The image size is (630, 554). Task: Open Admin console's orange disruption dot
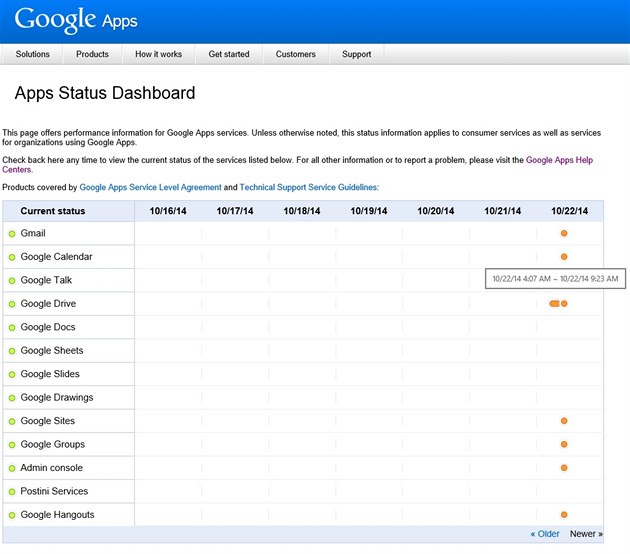pyautogui.click(x=564, y=468)
